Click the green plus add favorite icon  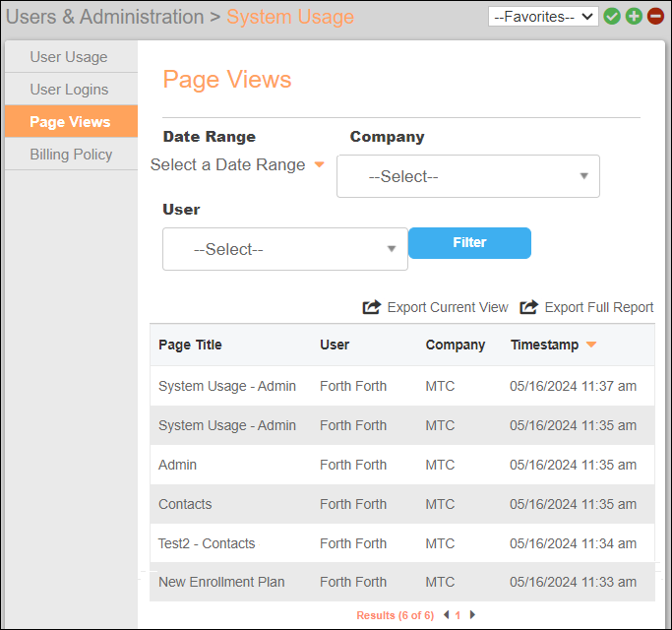(634, 17)
